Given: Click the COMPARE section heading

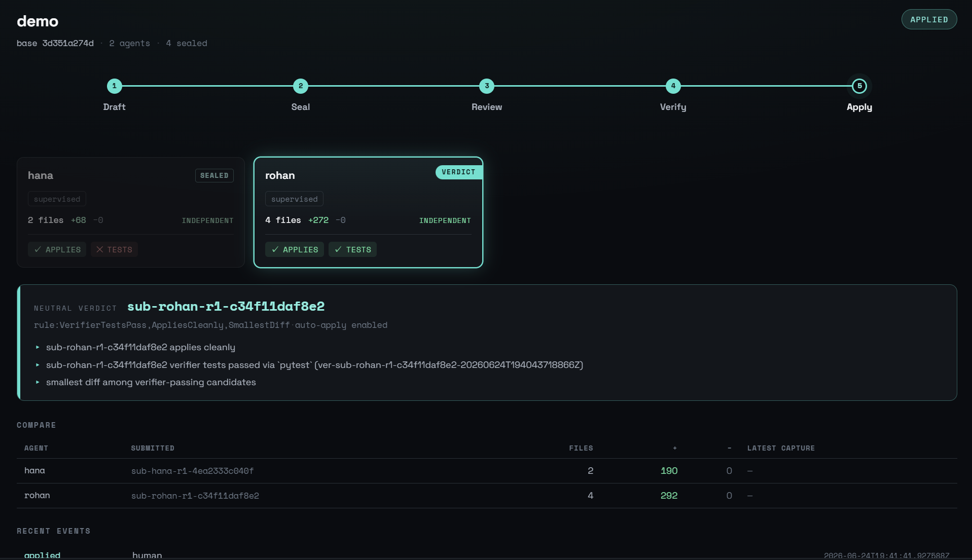Looking at the screenshot, I should [36, 425].
